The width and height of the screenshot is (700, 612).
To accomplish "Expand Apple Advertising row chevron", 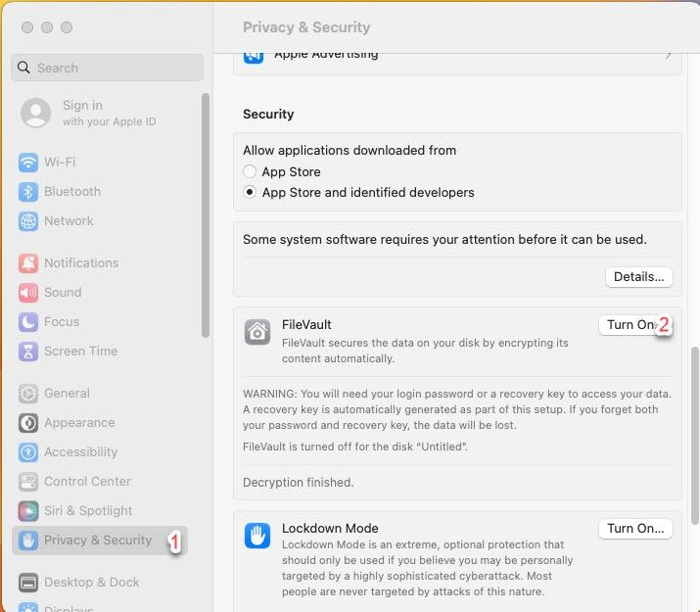I will (669, 56).
